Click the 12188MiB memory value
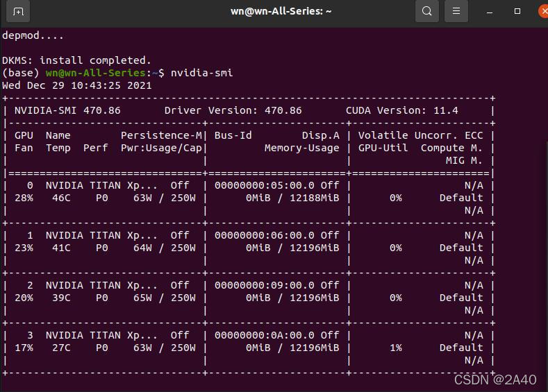 [x=314, y=198]
